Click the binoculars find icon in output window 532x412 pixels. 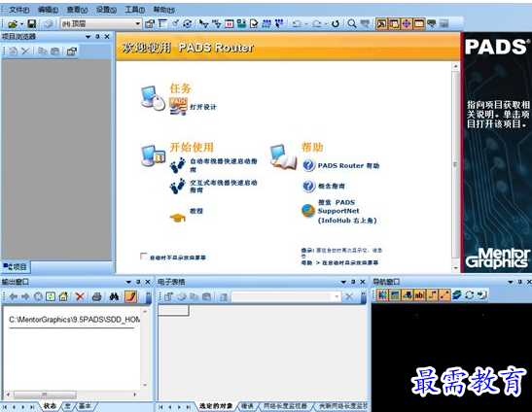tap(114, 296)
